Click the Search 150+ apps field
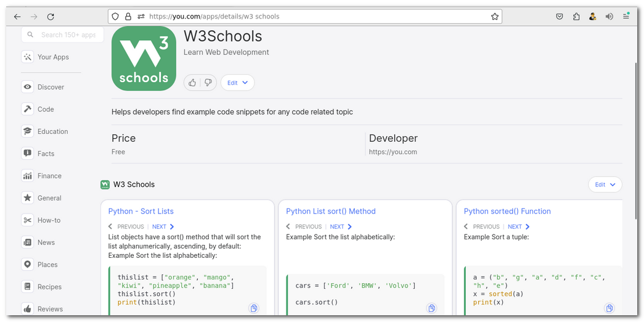The image size is (644, 322). (62, 35)
